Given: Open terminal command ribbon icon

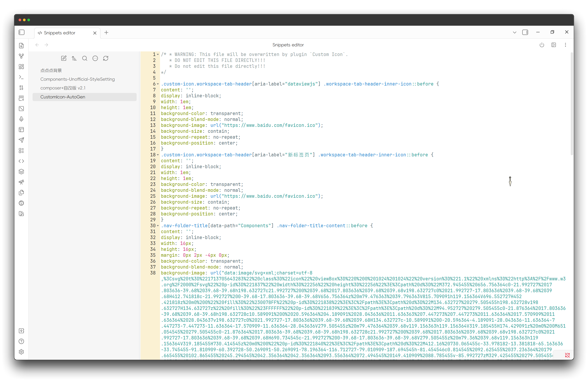Looking at the screenshot, I should point(21,77).
